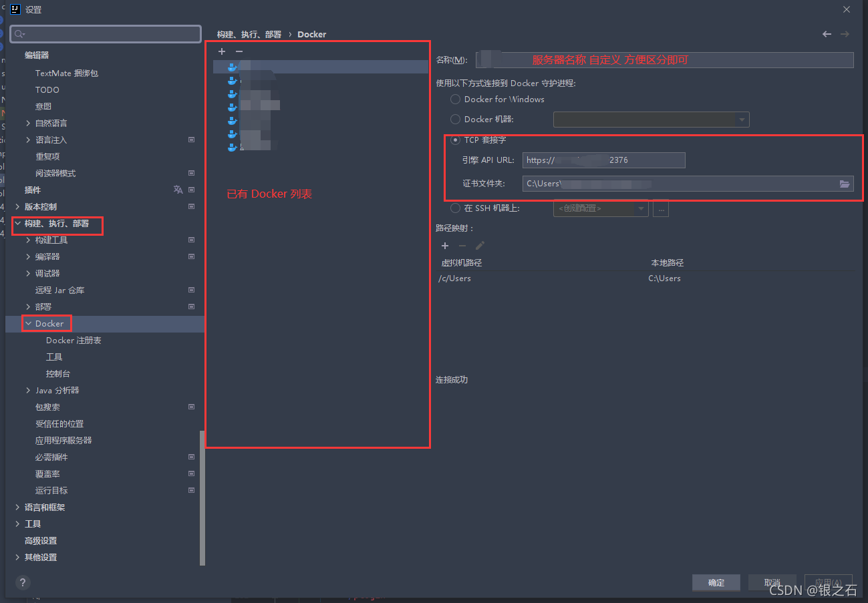Screen dimensions: 868x603
Task: Collapse the Docker tree node
Action: tap(28, 324)
